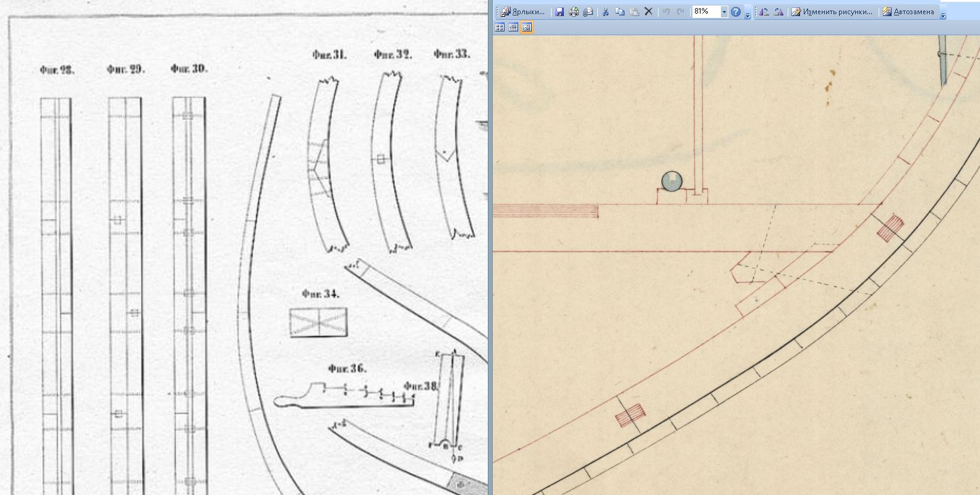This screenshot has width=980, height=495.
Task: Click the Фиг. 31 label in scan
Action: point(330,55)
